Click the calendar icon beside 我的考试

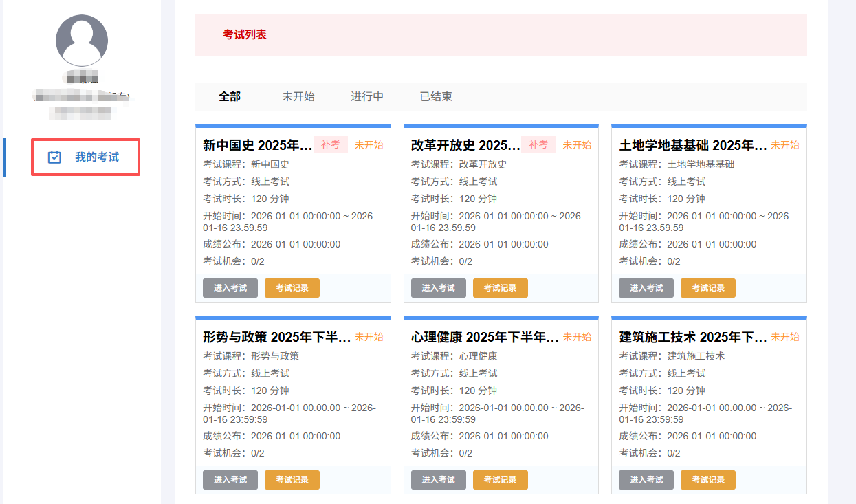[x=54, y=157]
